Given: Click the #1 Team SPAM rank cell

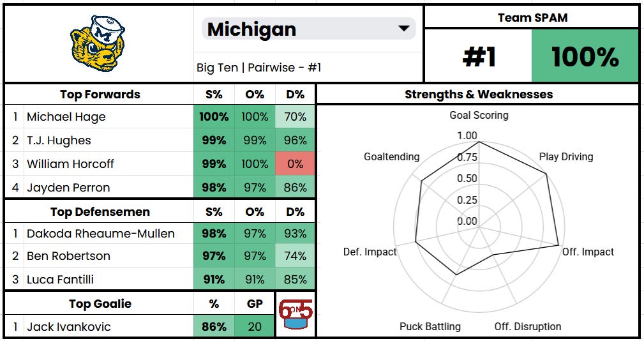Looking at the screenshot, I should (478, 56).
